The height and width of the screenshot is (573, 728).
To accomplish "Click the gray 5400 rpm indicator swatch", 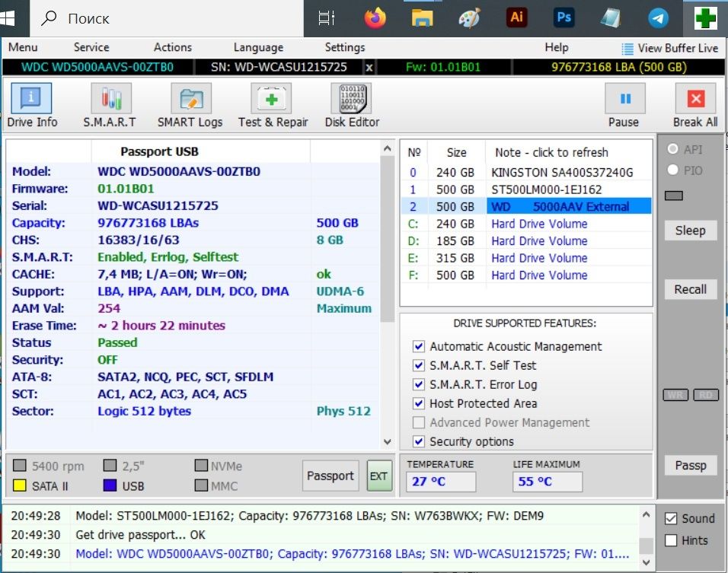I will 20,466.
